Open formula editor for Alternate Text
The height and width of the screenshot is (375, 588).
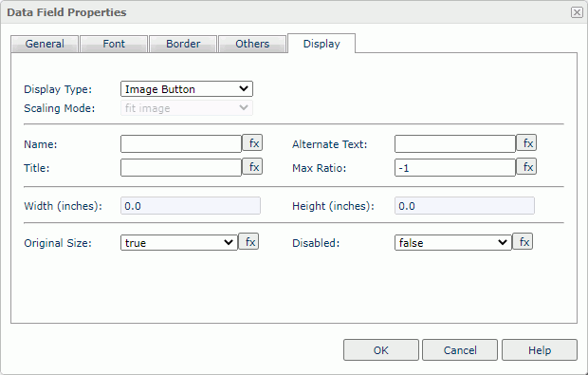pyautogui.click(x=526, y=143)
